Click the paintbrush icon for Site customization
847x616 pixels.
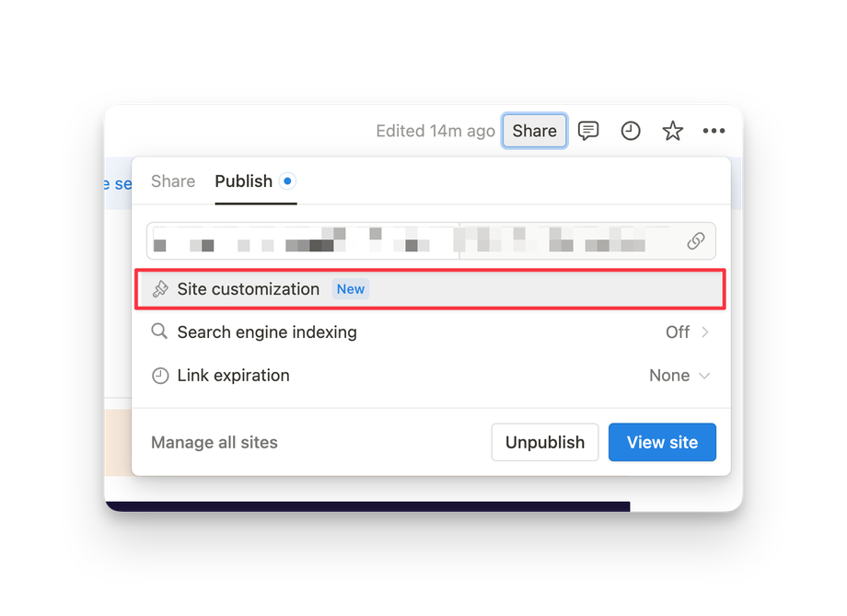(160, 289)
